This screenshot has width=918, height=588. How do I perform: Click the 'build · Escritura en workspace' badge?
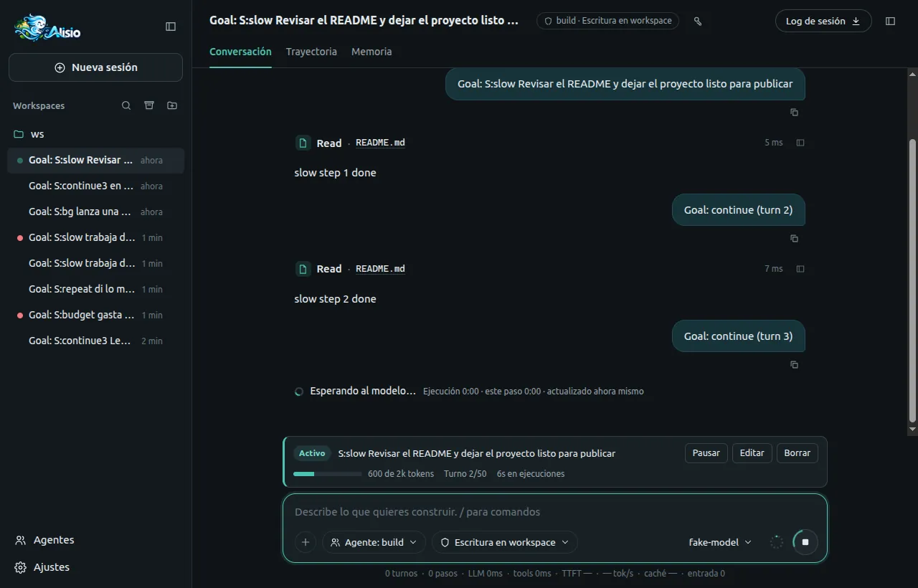tap(607, 21)
